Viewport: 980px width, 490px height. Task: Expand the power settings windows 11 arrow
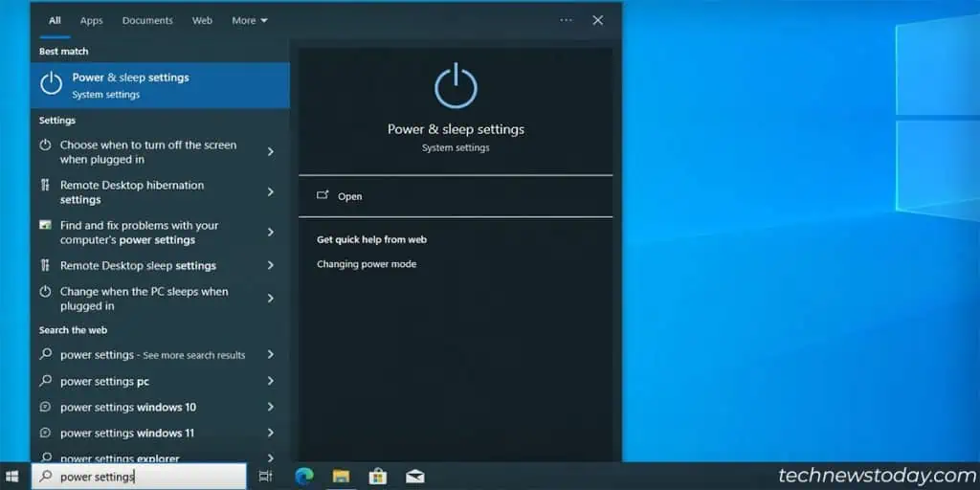click(271, 433)
